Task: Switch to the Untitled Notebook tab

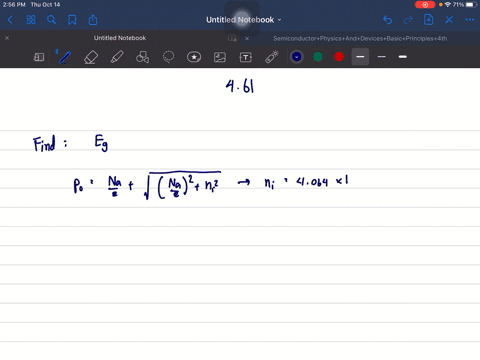Action: [120, 38]
